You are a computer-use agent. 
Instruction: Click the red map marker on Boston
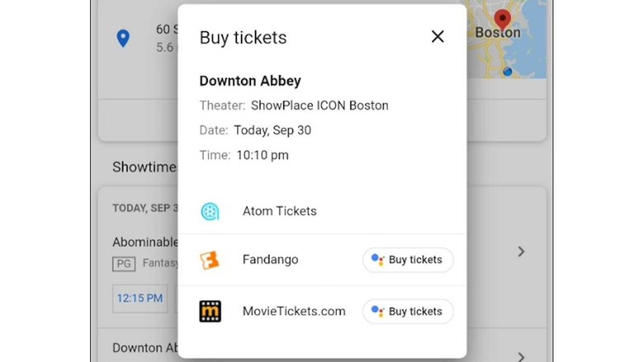click(502, 19)
